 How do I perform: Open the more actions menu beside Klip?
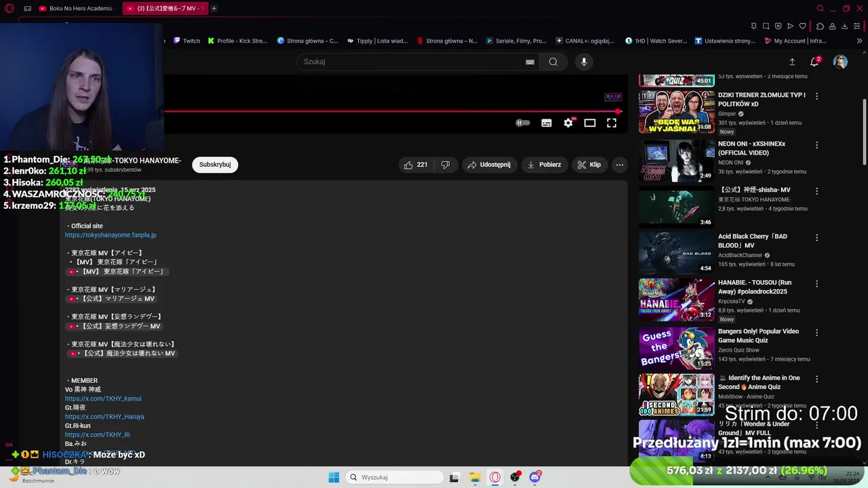[619, 165]
